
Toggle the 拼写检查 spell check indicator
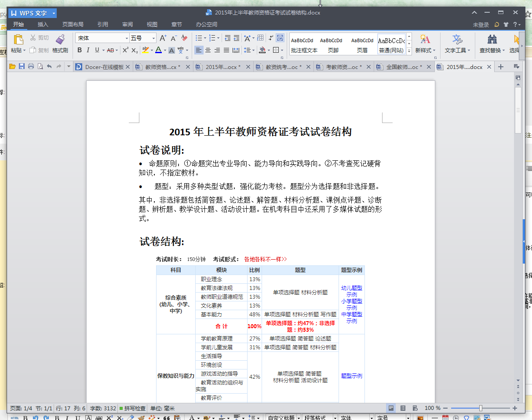[x=132, y=408]
